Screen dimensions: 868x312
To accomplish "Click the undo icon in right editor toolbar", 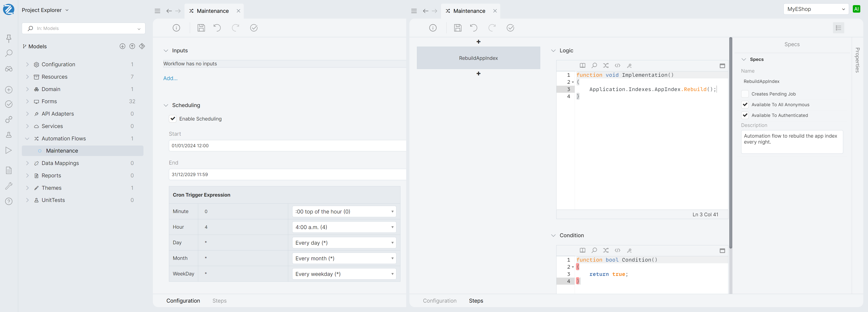I will coord(473,28).
